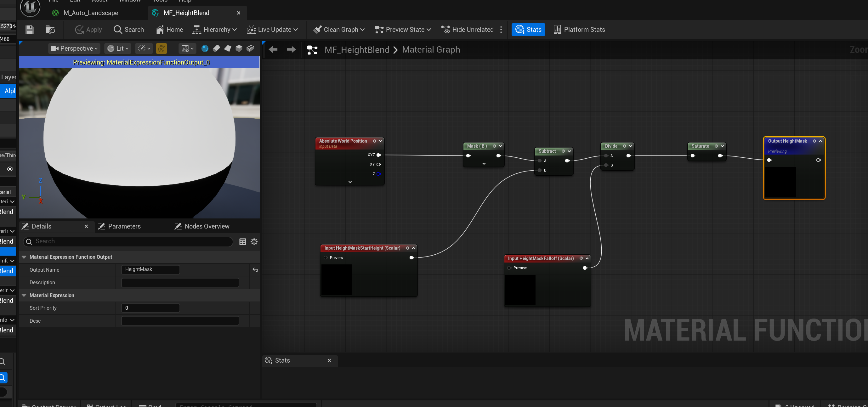Toggle preview icon on Subtract node

563,151
